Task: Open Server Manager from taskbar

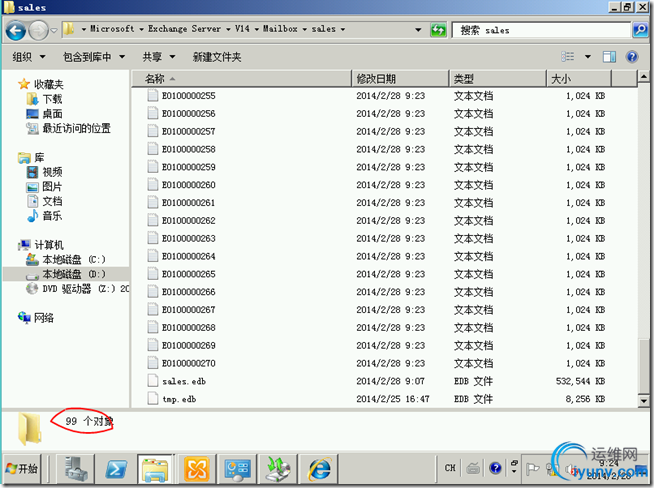Action: [75, 468]
